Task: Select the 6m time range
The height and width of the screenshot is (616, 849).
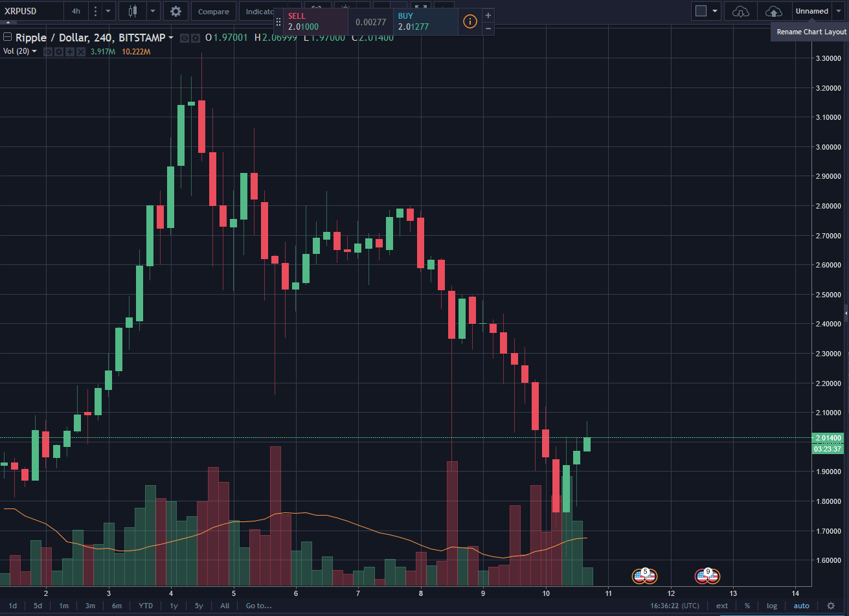Action: [117, 606]
